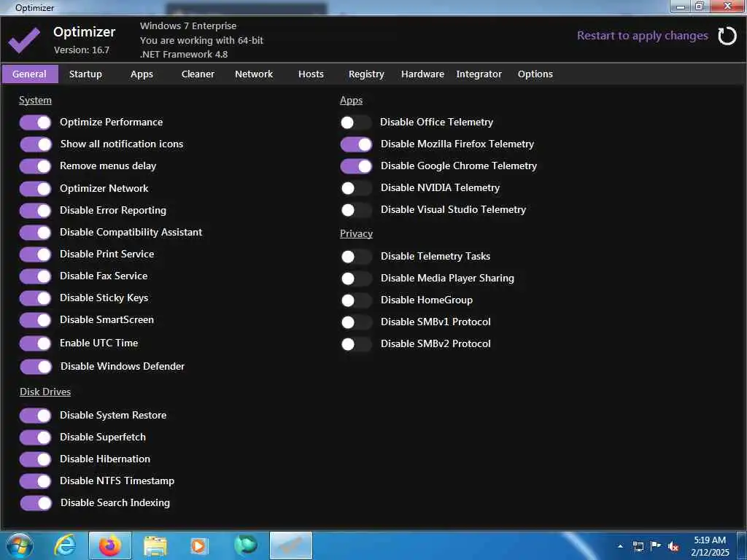The image size is (747, 560).
Task: Switch to the Registry tab
Action: (366, 74)
